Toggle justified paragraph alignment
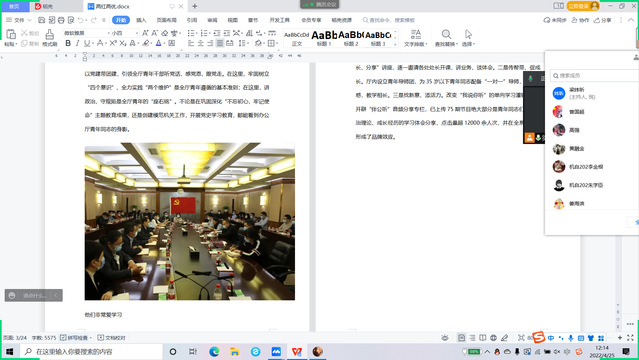The width and height of the screenshot is (639, 360). coord(220,43)
